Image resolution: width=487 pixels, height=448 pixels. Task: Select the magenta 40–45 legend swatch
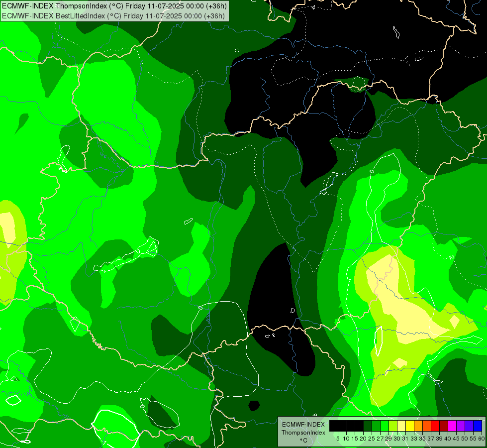[452, 426]
